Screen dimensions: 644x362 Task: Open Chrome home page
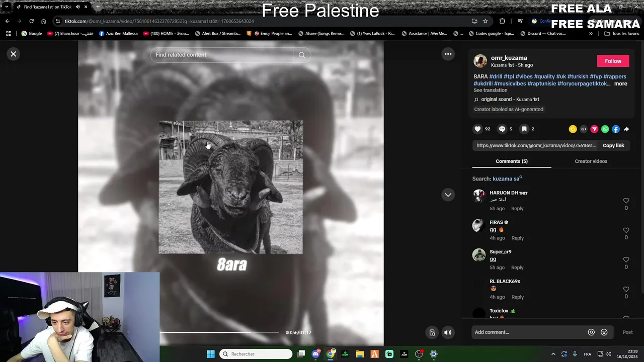(x=44, y=21)
